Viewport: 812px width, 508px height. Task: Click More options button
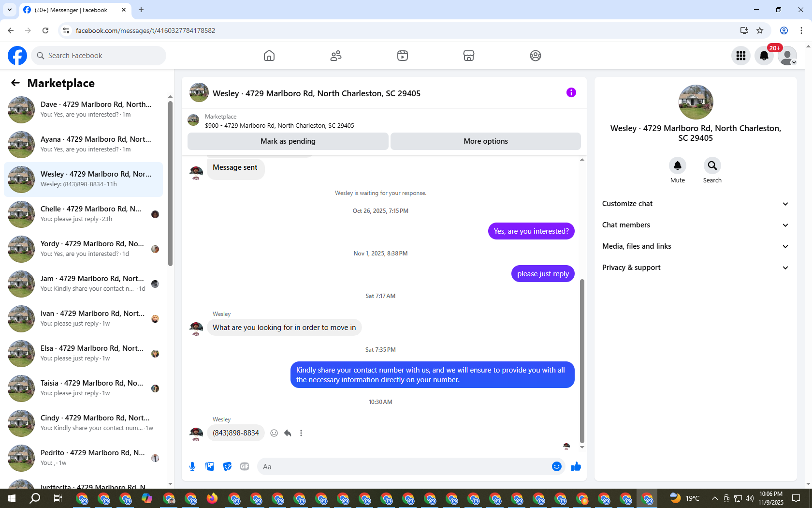486,141
